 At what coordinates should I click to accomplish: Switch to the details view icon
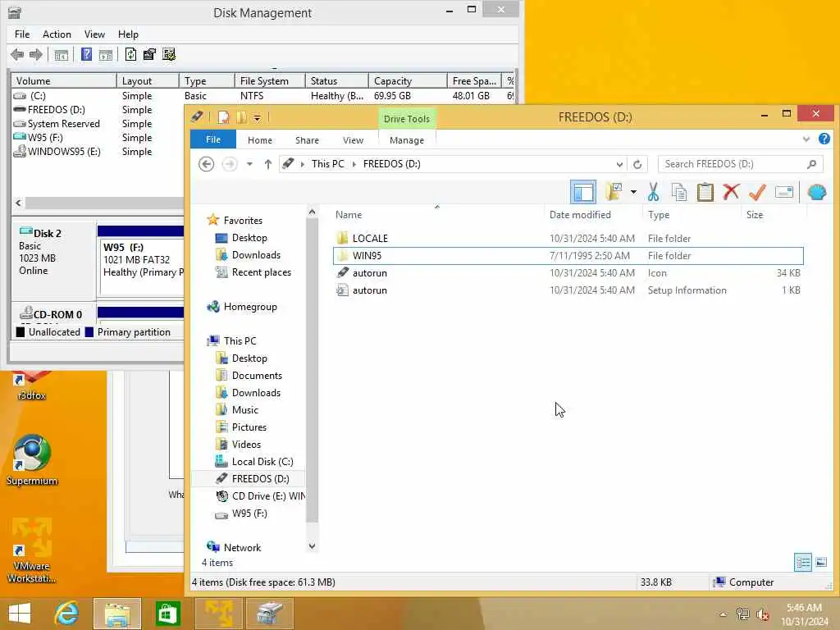click(x=802, y=563)
